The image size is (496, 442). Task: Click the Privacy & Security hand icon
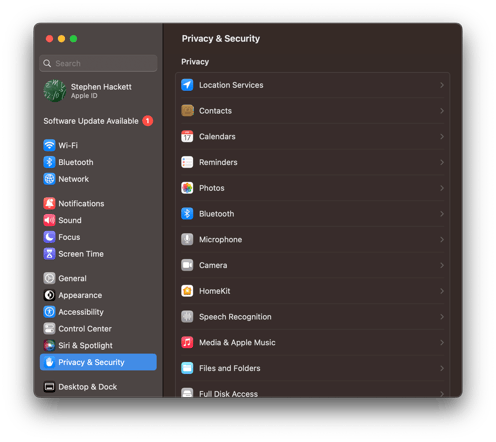(49, 362)
